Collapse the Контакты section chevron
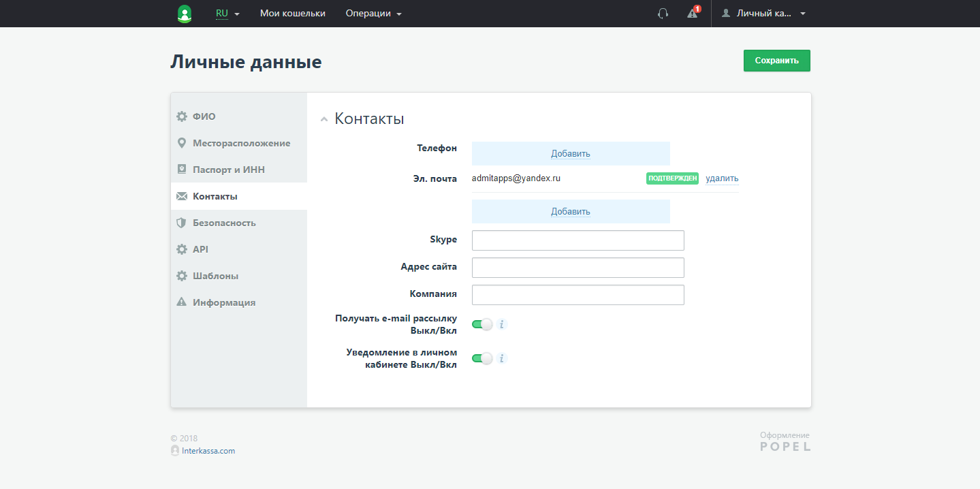This screenshot has width=980, height=489. click(324, 120)
